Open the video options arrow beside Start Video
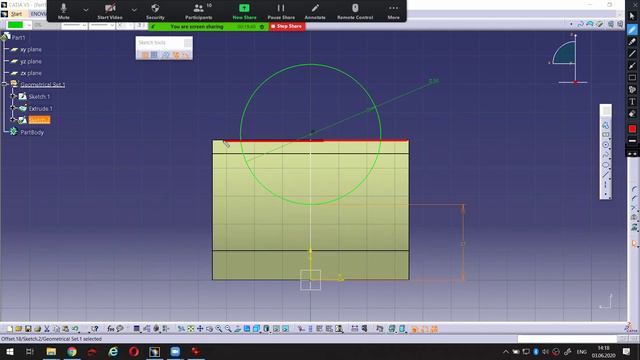This screenshot has width=640, height=360. pyautogui.click(x=134, y=9)
